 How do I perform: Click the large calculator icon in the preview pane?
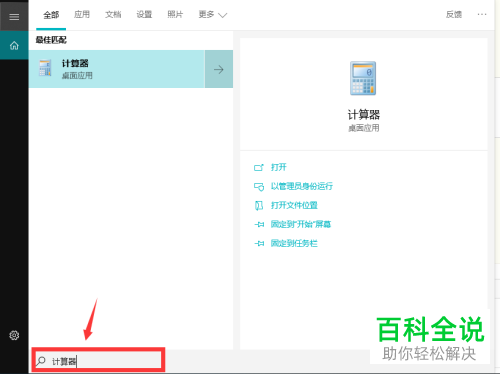[363, 79]
